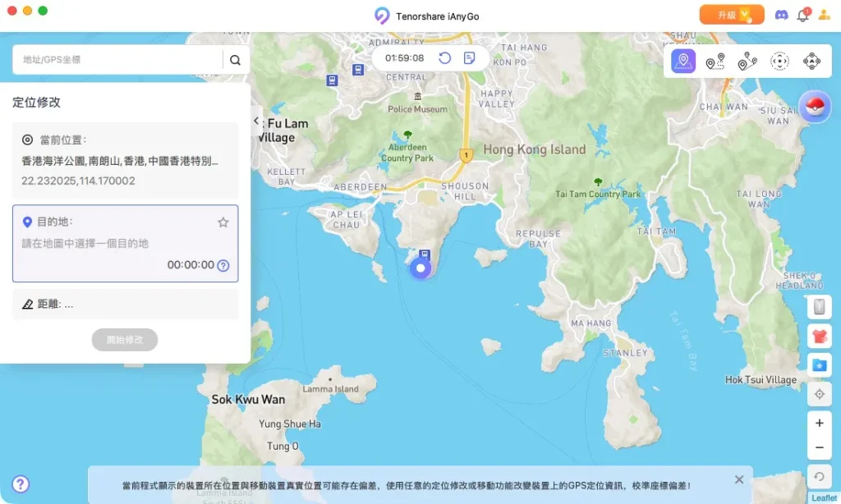Click the distance ruler icon
This screenshot has height=504, width=841.
coord(27,304)
